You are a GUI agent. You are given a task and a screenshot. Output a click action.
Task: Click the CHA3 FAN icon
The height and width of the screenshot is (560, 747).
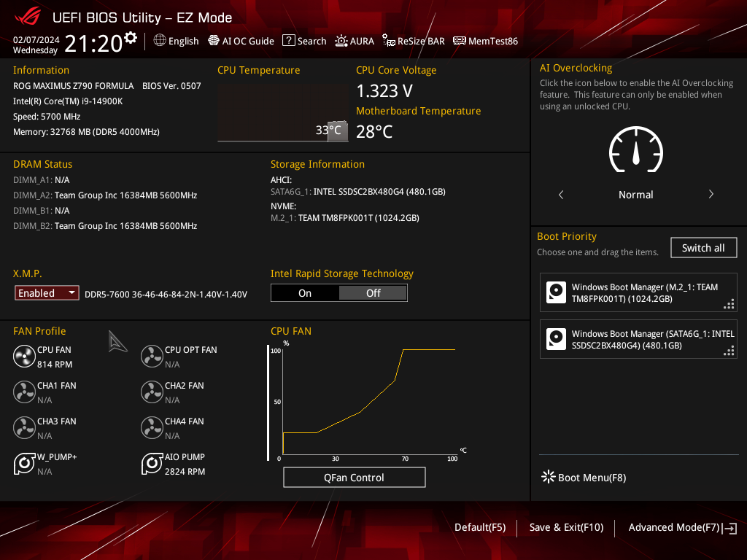click(x=24, y=428)
